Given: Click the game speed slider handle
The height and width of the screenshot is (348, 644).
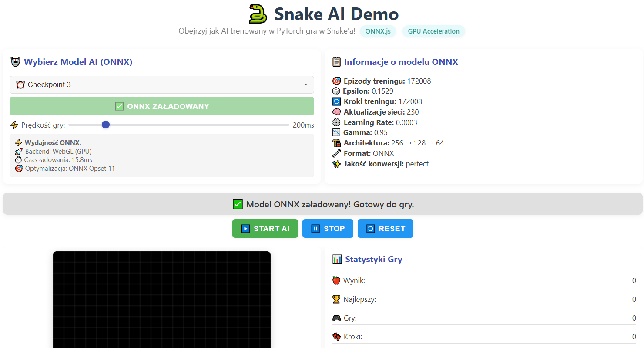Looking at the screenshot, I should tap(105, 125).
